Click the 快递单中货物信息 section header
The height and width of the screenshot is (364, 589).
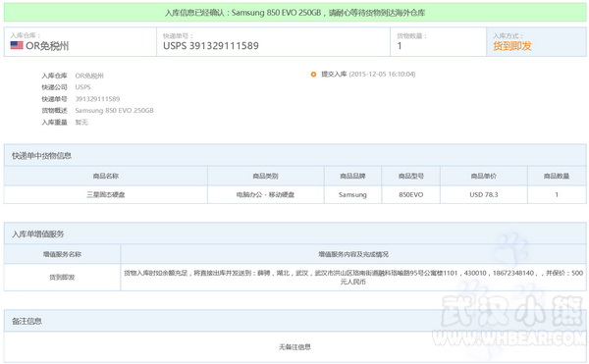tap(294, 155)
